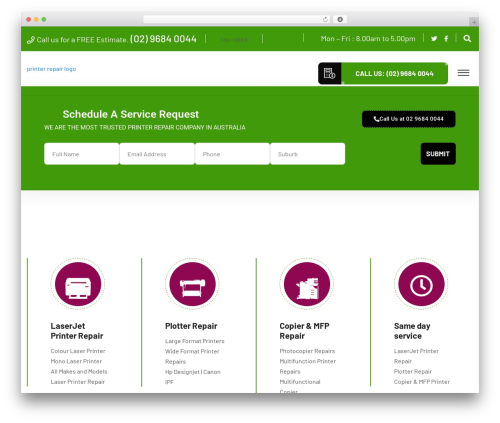Open the hamburger menu
This screenshot has width=500, height=423.
tap(463, 73)
